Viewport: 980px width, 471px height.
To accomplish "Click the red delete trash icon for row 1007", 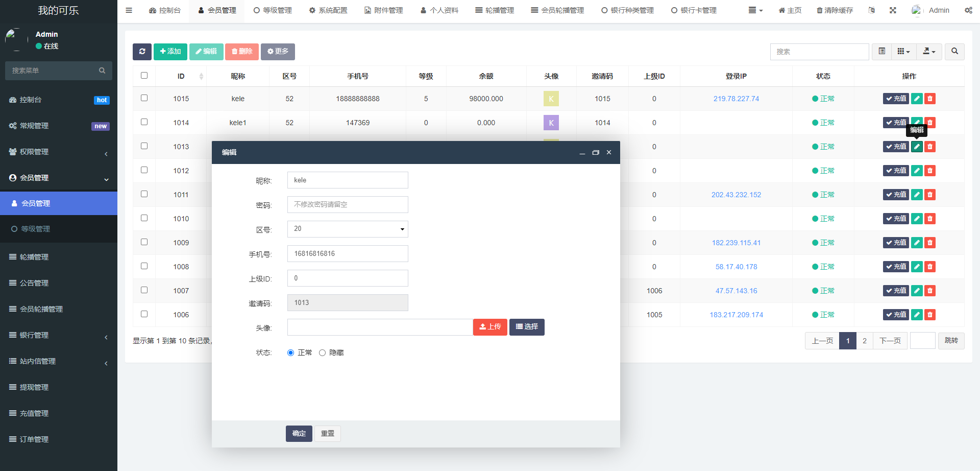I will (x=930, y=291).
